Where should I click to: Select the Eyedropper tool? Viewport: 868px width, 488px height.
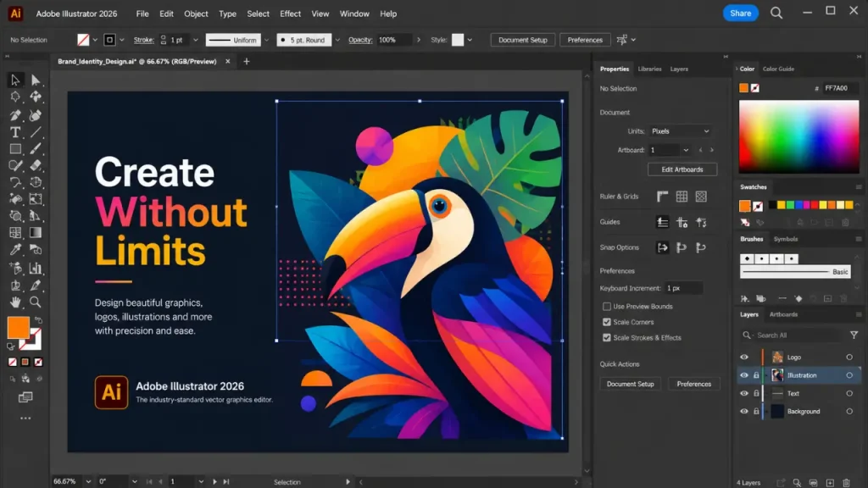15,250
